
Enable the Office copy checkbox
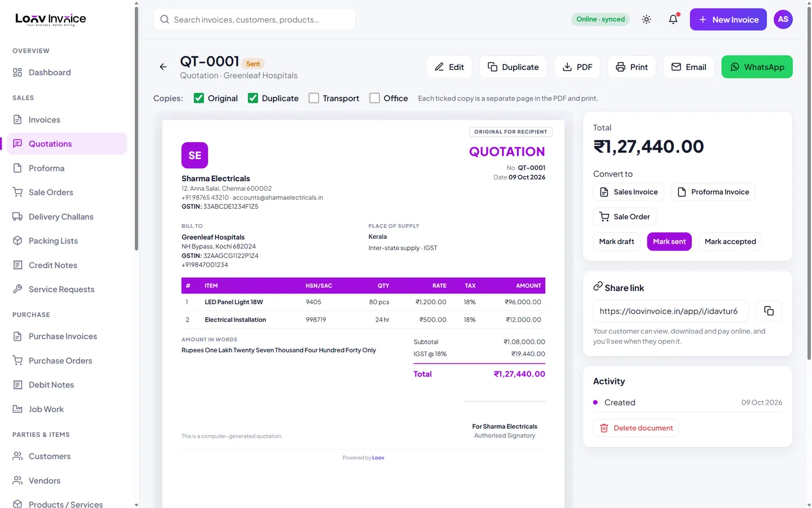click(x=374, y=98)
